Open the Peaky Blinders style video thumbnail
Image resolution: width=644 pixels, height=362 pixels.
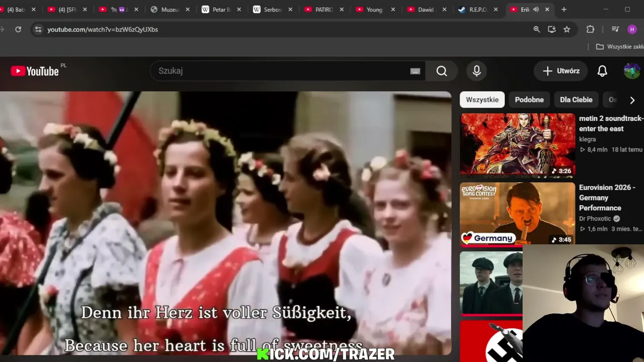(491, 283)
